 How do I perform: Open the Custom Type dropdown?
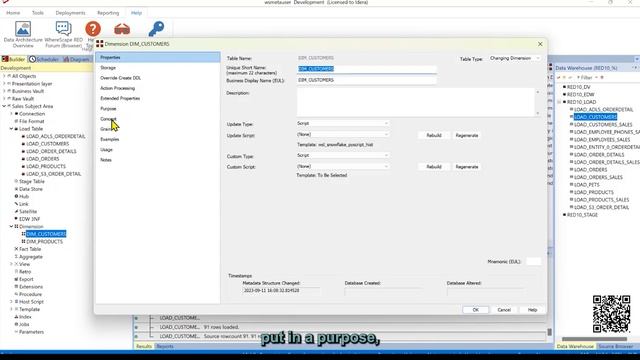[342, 156]
